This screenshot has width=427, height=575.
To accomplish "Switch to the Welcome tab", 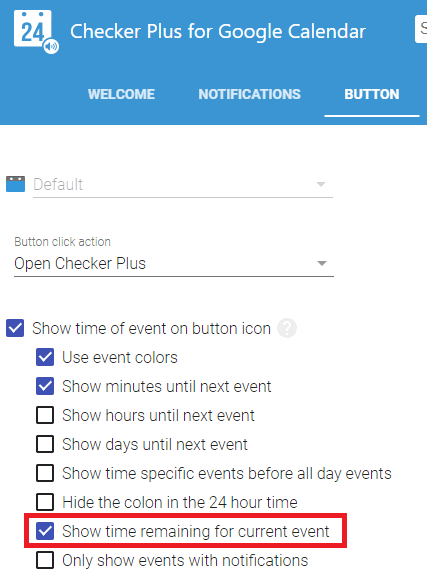I will click(x=121, y=94).
